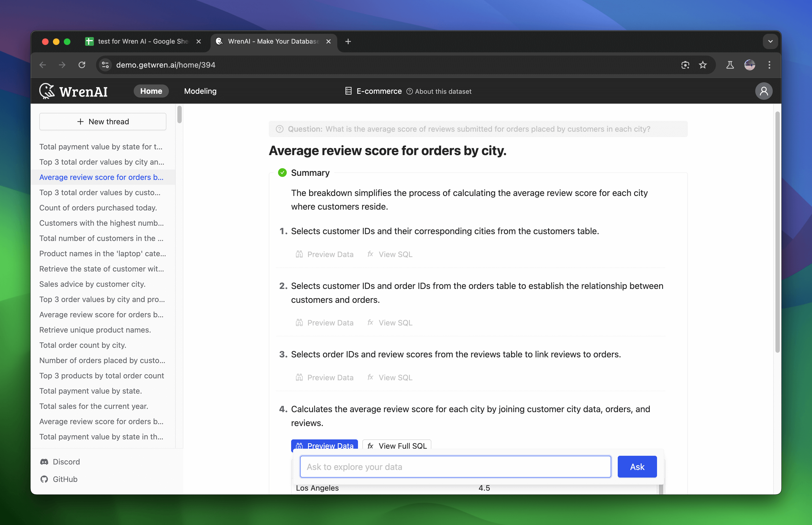Expand the About this dataset info
Viewport: 812px width, 525px height.
(438, 91)
